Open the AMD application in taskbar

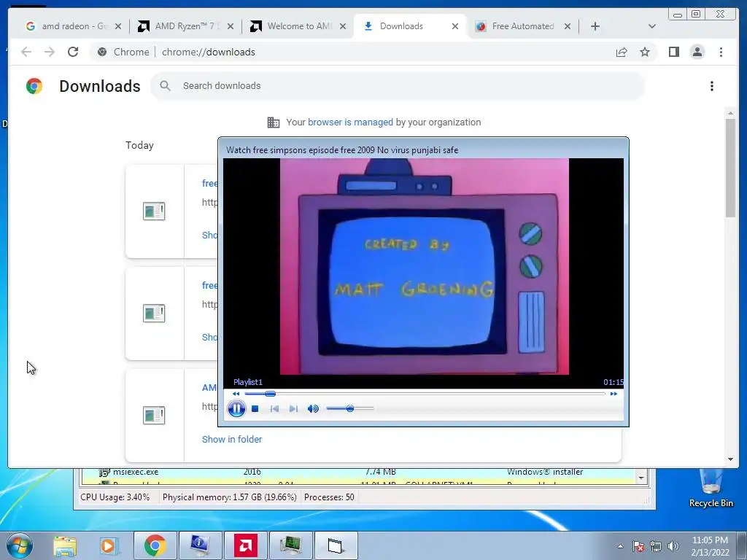246,545
